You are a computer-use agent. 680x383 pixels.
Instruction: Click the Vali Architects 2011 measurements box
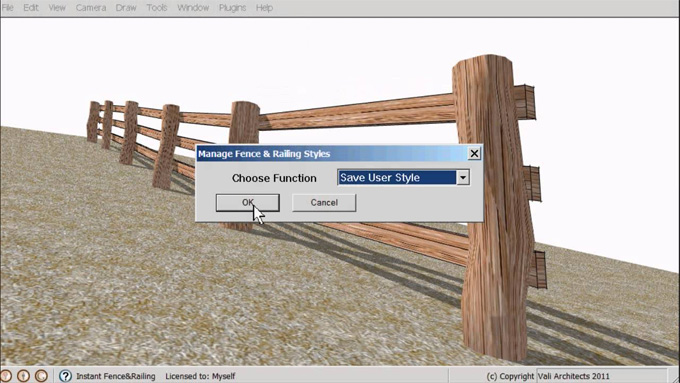[x=602, y=376]
